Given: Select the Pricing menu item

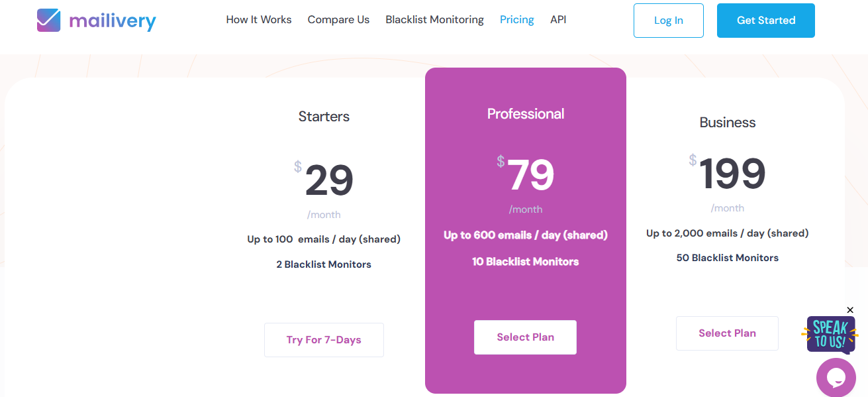Looking at the screenshot, I should pyautogui.click(x=516, y=20).
